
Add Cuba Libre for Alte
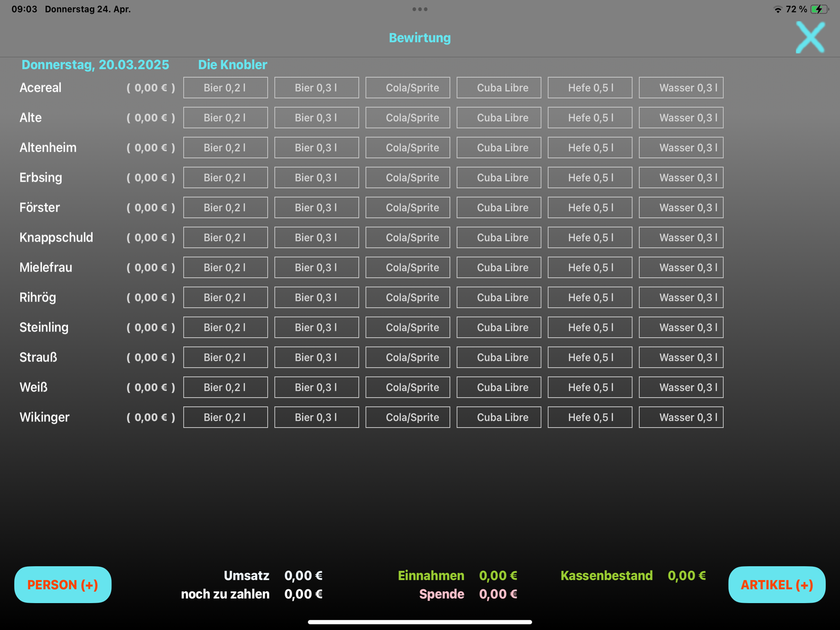(499, 118)
